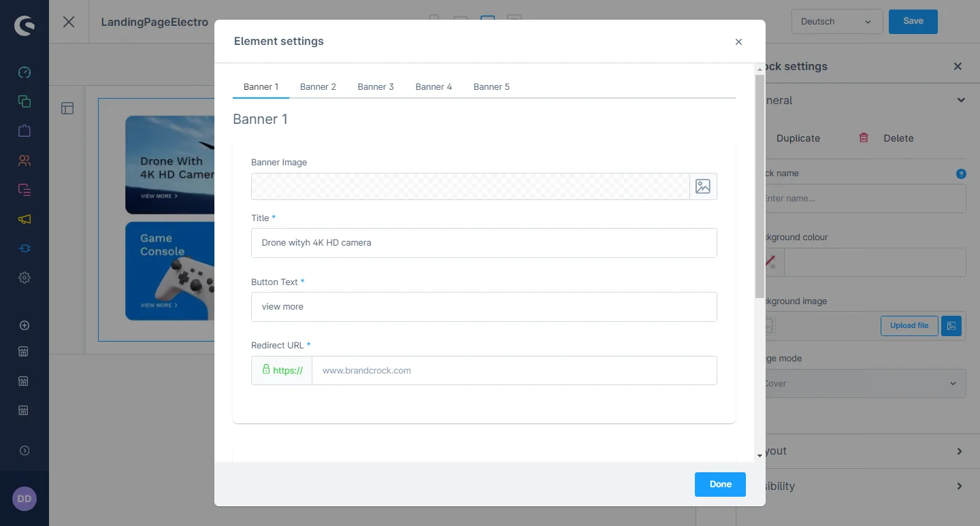
Task: Click the Done button
Action: [720, 484]
